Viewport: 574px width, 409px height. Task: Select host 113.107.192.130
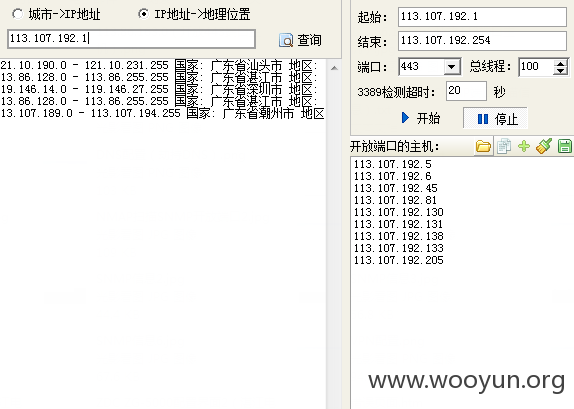coord(398,212)
